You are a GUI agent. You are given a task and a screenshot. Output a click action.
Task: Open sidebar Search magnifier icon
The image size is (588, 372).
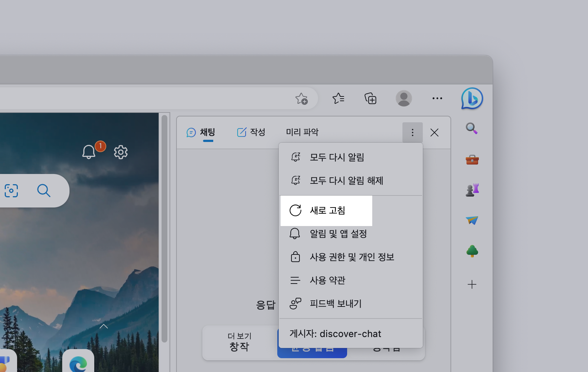(472, 128)
